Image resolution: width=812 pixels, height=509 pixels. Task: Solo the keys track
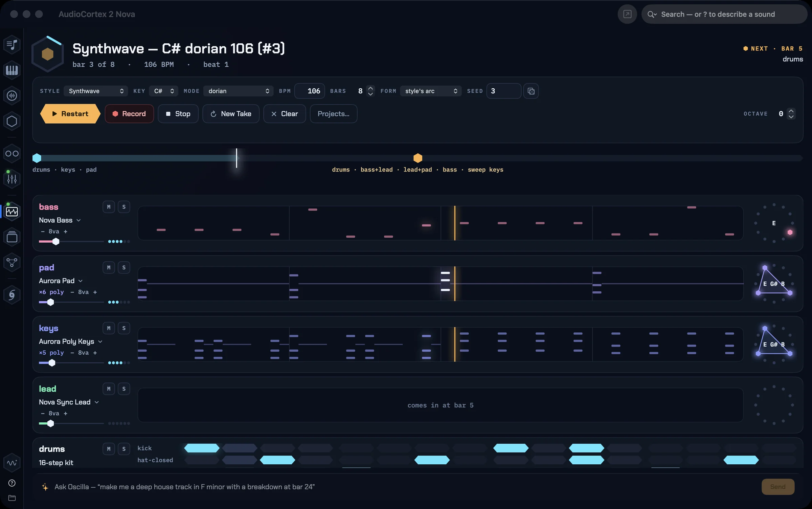coord(124,328)
